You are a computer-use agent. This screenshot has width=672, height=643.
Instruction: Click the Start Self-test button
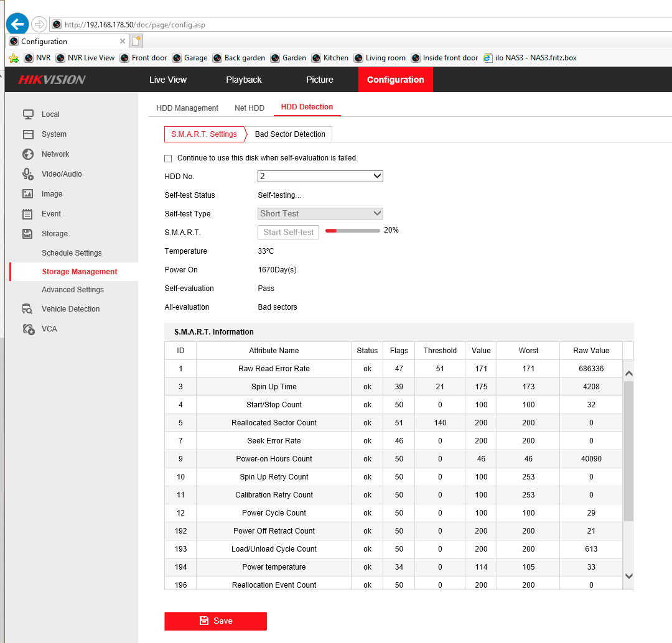[x=288, y=233]
